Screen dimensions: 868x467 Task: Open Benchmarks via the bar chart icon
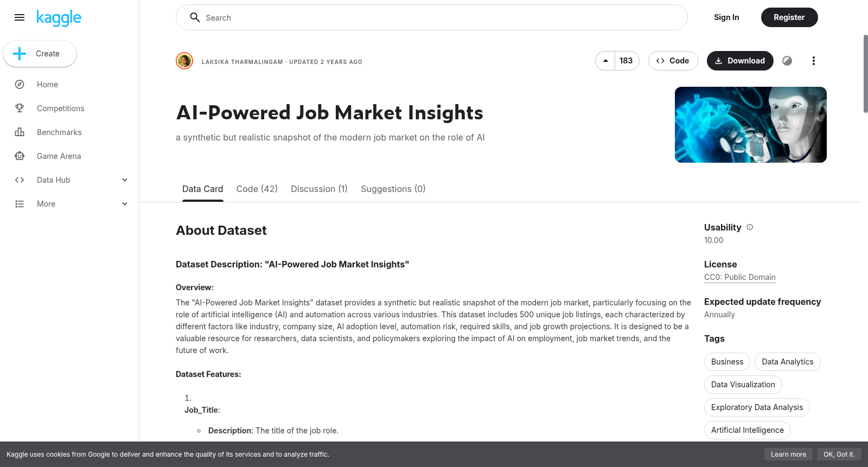20,132
